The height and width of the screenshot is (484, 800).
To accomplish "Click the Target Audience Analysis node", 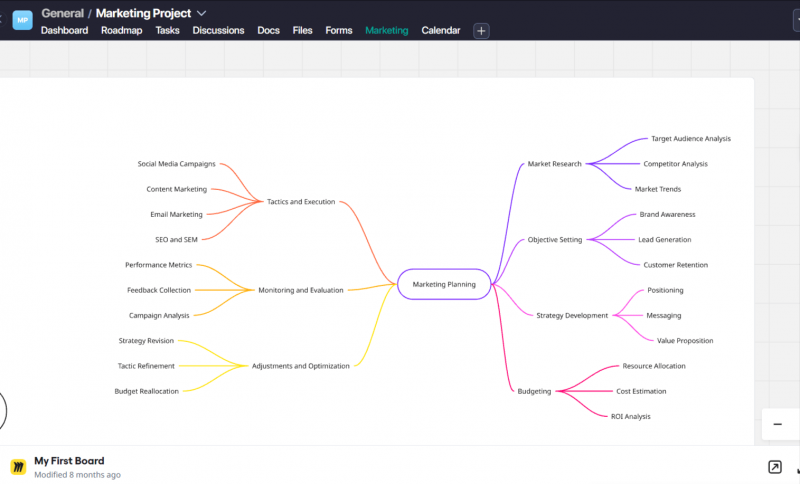I will tap(691, 139).
